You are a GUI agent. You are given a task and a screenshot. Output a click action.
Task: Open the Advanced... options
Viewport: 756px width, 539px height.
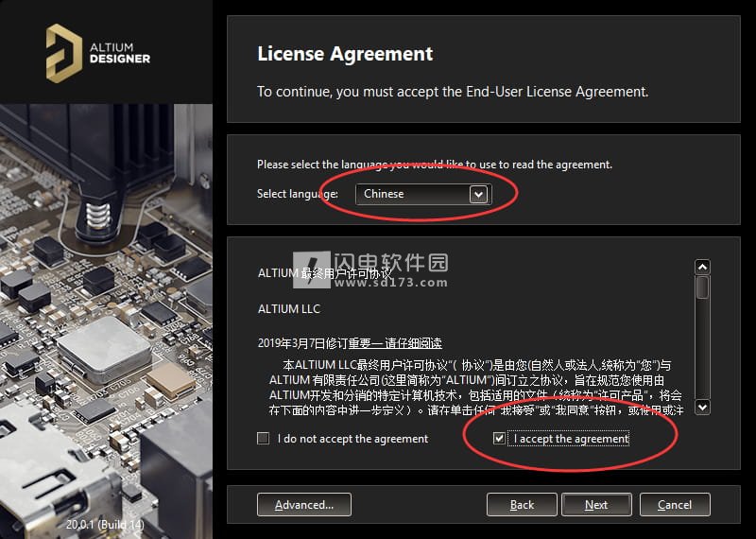(303, 505)
